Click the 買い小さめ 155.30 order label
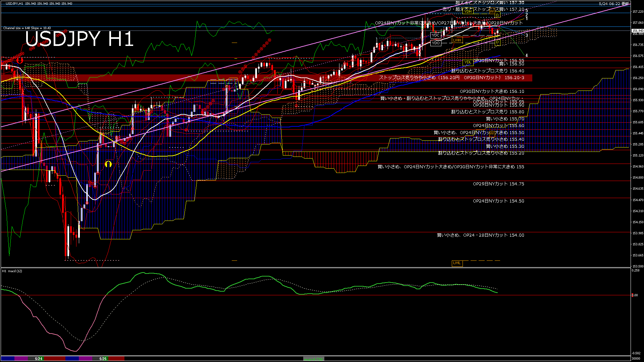 [505, 146]
